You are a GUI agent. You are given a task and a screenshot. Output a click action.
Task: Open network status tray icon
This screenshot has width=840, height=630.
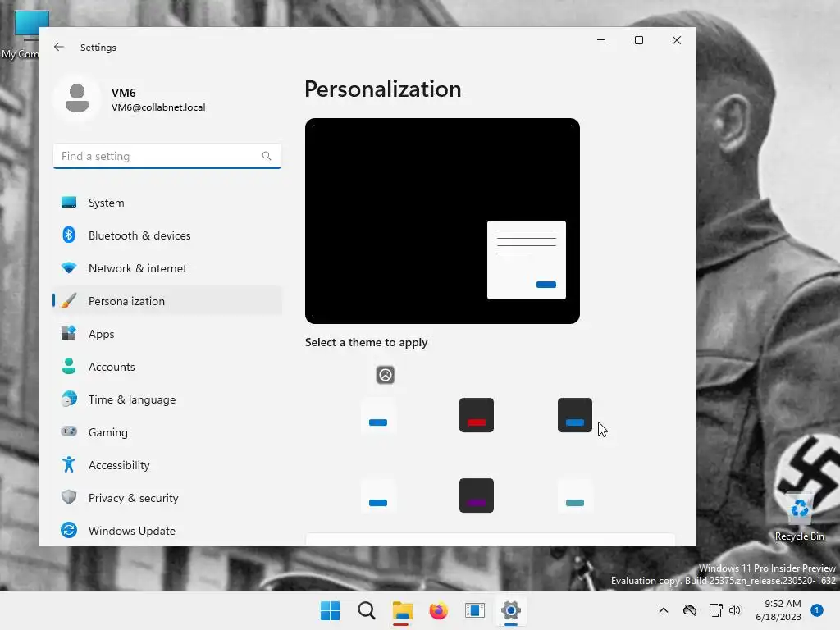click(x=715, y=610)
